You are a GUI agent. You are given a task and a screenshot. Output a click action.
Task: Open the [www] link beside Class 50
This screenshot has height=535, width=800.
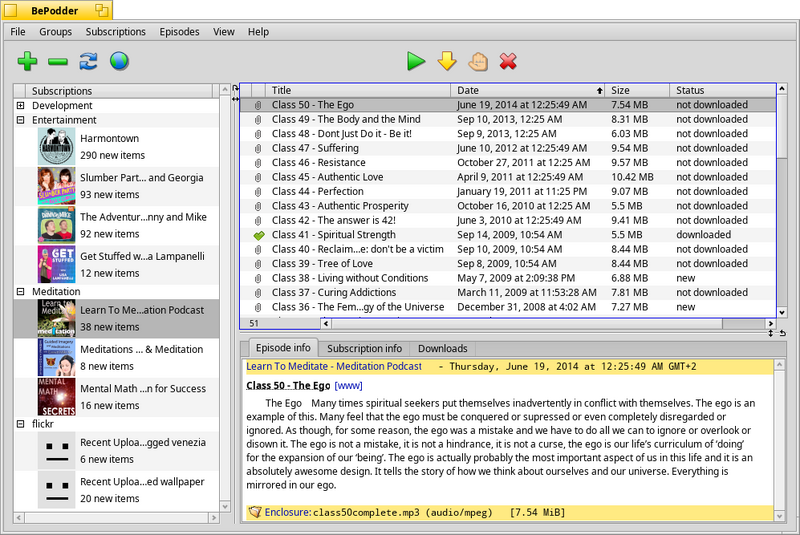(348, 386)
